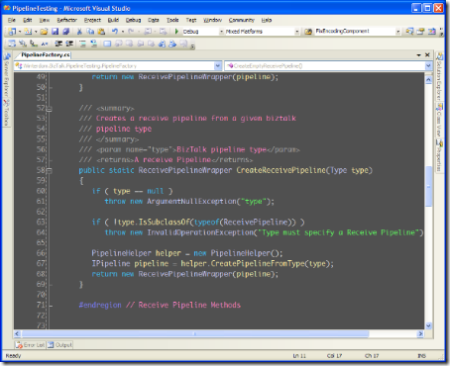The width and height of the screenshot is (450, 366).
Task: Start debugging with the green play icon
Action: [x=176, y=31]
